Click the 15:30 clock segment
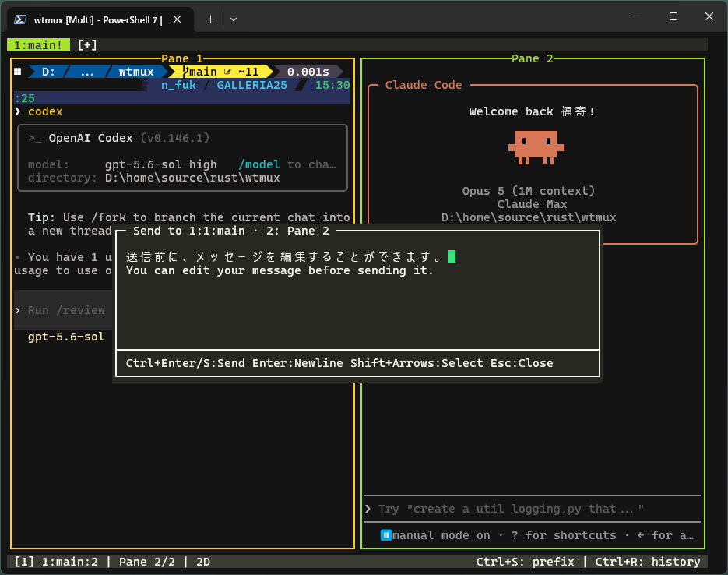 tap(332, 85)
